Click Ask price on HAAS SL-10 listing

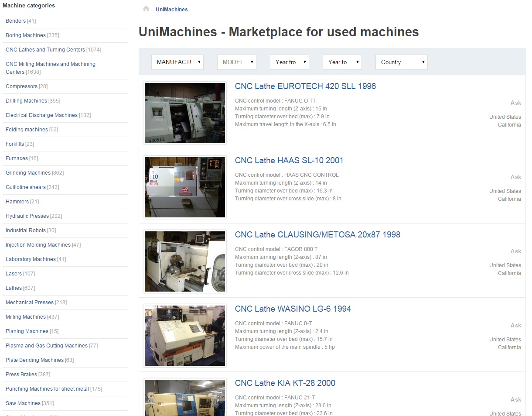(x=516, y=177)
